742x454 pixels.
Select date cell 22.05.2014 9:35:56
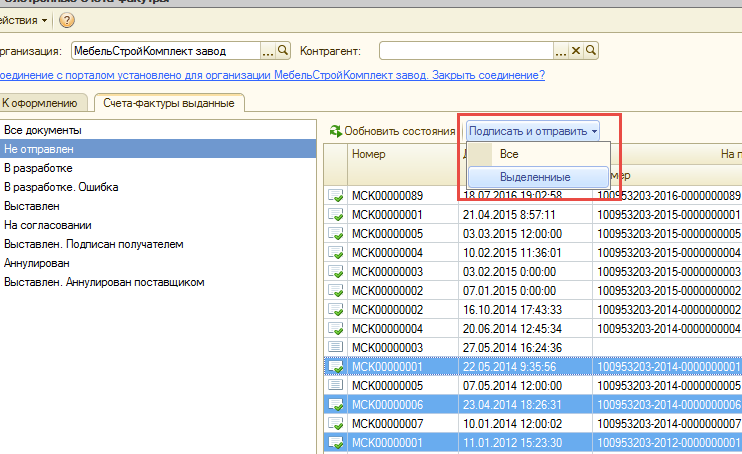525,367
